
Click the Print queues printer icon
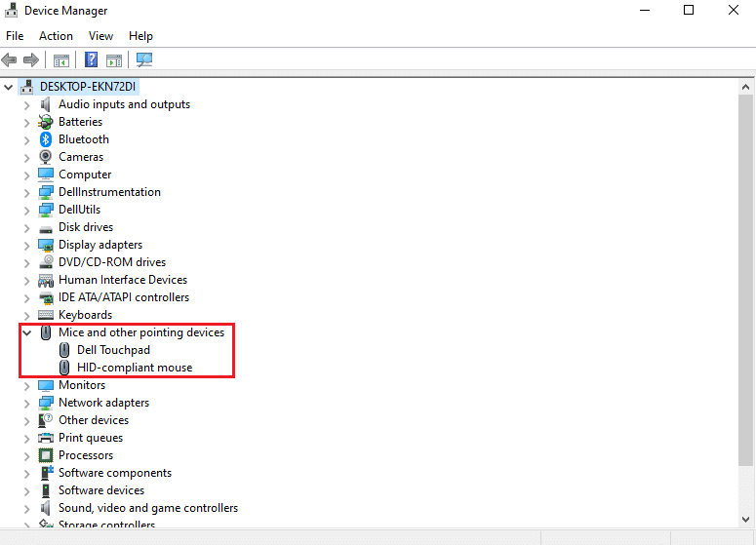(x=46, y=438)
